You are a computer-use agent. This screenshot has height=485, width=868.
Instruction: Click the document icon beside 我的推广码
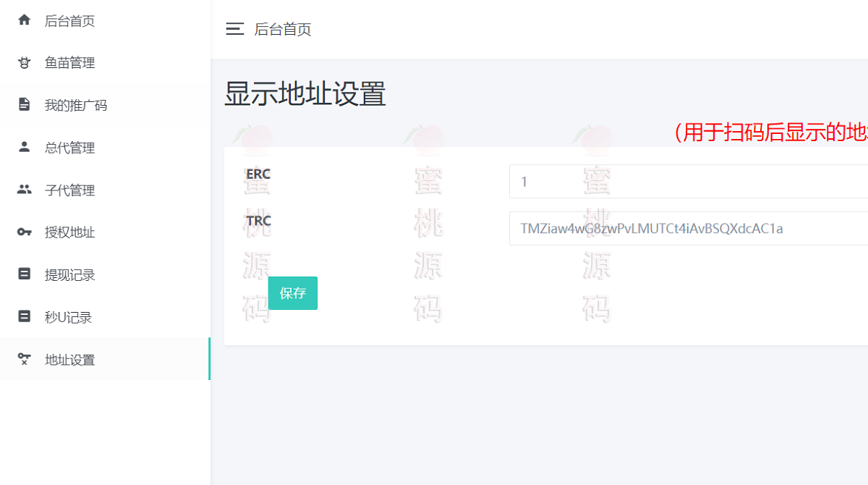point(24,105)
